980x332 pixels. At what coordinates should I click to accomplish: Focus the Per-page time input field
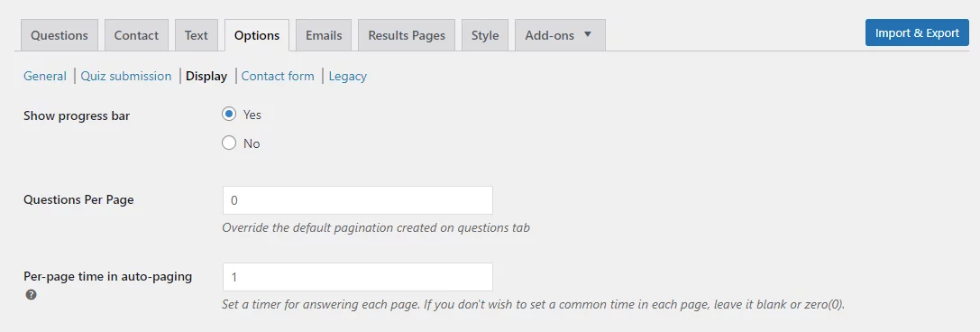358,277
